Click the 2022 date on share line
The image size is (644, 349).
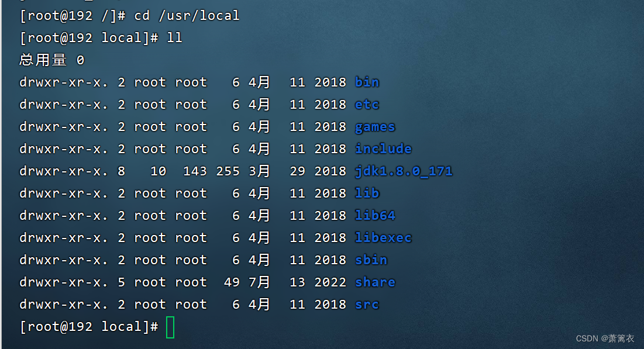tap(330, 282)
